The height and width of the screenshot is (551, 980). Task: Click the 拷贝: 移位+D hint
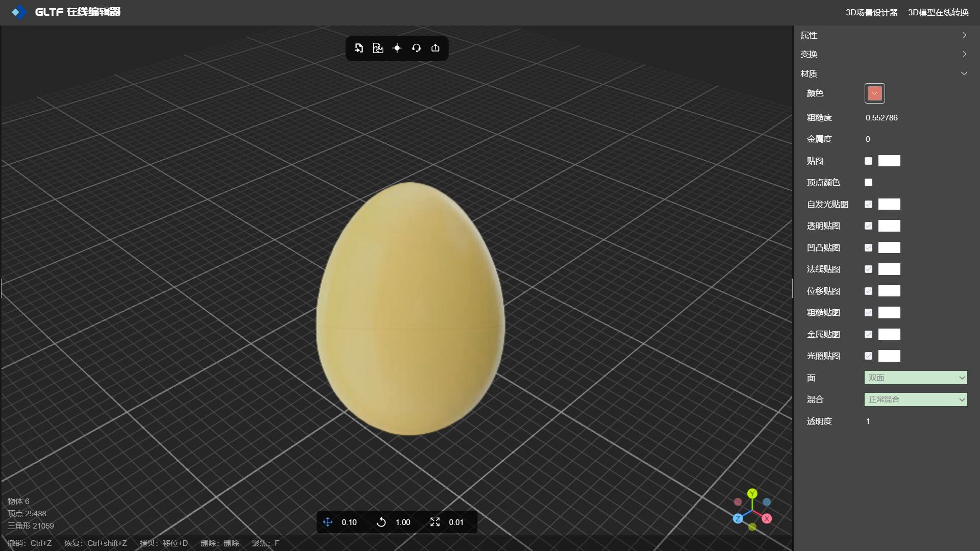coord(164,543)
